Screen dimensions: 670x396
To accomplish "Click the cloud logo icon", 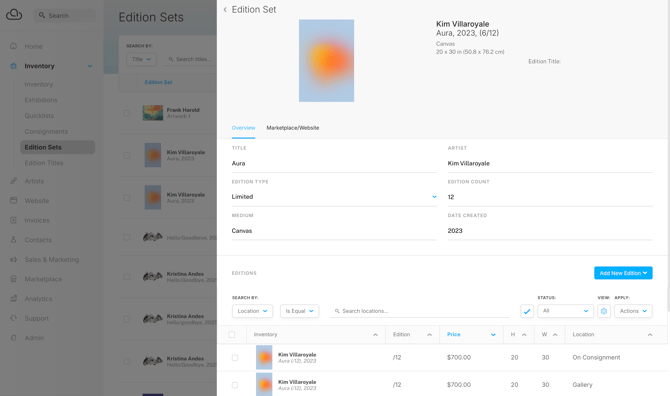I will [14, 15].
